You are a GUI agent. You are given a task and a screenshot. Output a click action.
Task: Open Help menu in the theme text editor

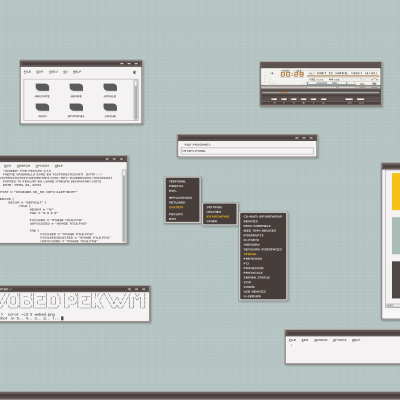pyautogui.click(x=59, y=166)
